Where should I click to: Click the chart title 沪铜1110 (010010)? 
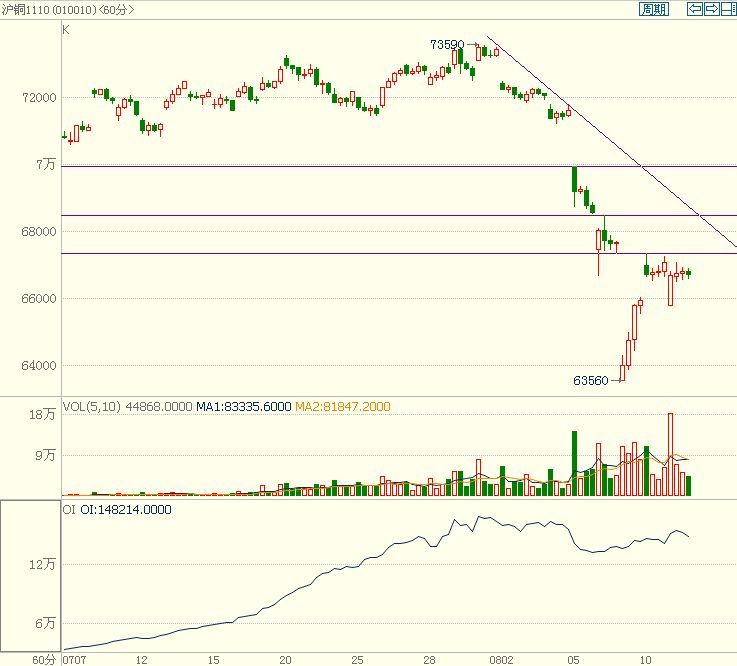pos(49,9)
